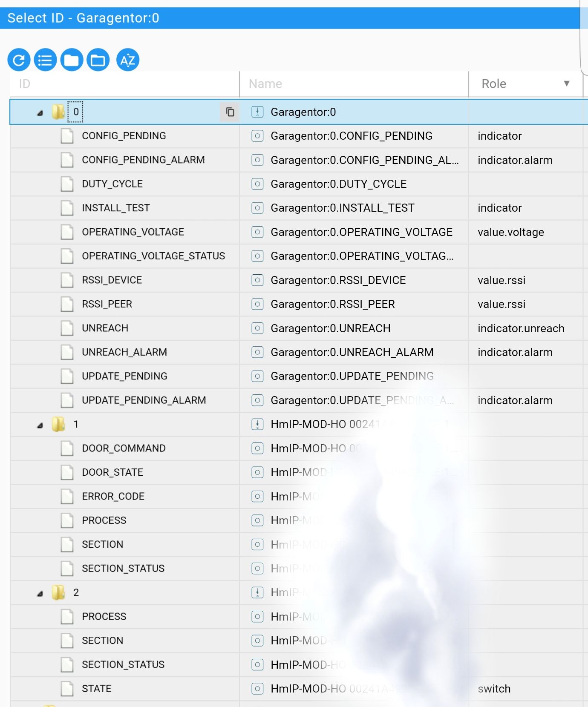Click state icon beside Garagentor:0.RSSI_DEVICE

(x=257, y=280)
